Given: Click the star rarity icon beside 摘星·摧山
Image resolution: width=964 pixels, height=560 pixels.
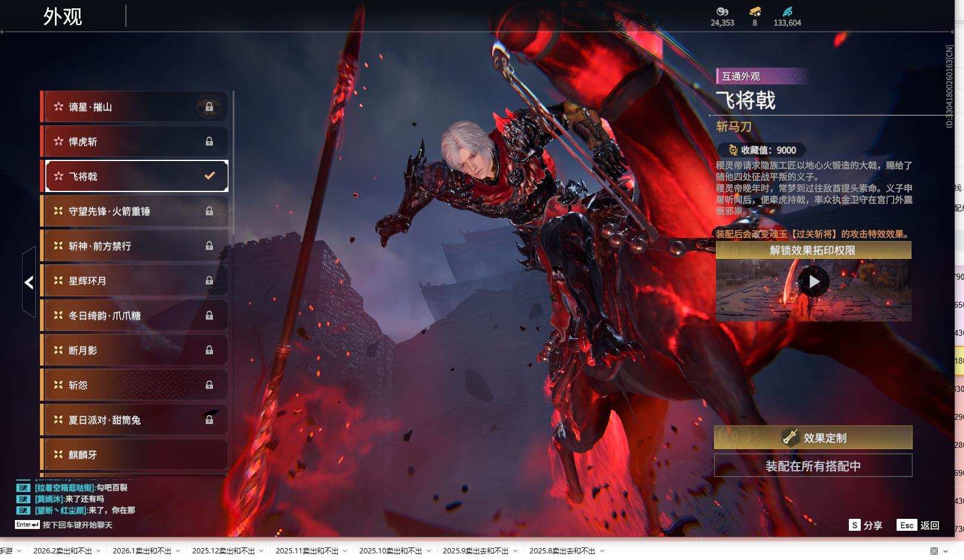Looking at the screenshot, I should click(58, 107).
